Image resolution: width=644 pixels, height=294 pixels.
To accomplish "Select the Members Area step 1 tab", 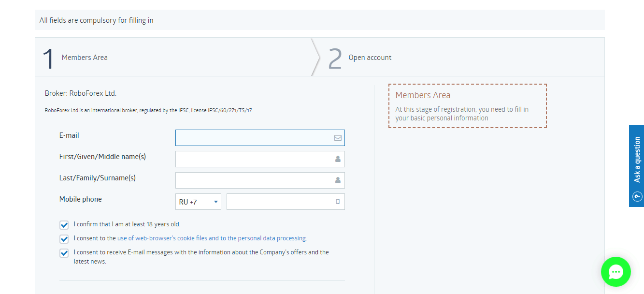I will [x=174, y=57].
